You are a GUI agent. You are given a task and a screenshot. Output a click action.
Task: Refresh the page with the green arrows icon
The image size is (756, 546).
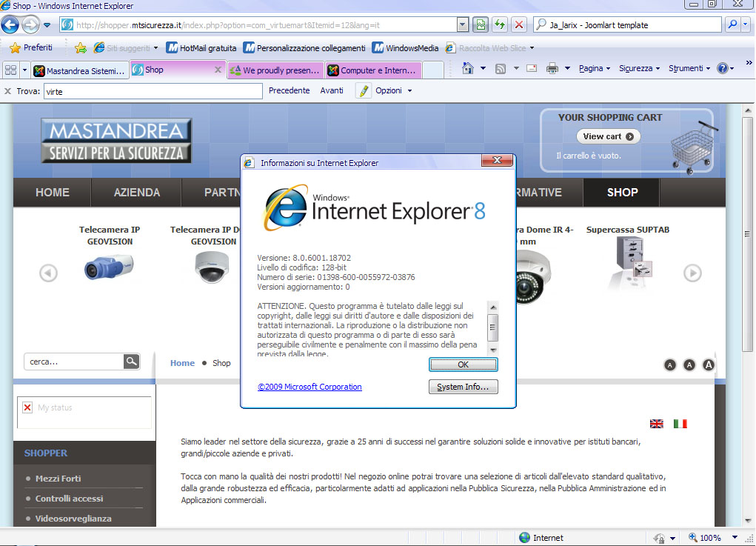click(x=500, y=25)
